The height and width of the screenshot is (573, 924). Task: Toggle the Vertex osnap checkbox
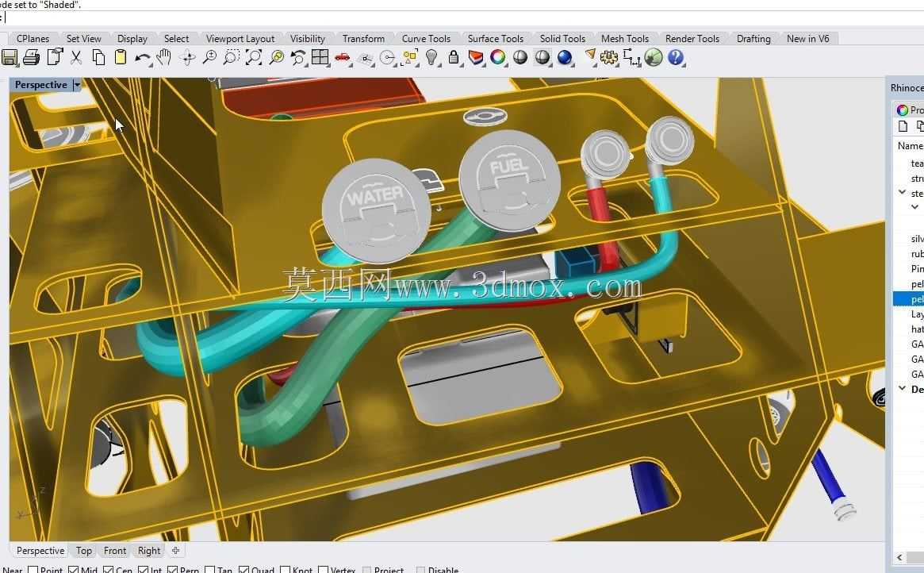[x=323, y=570]
